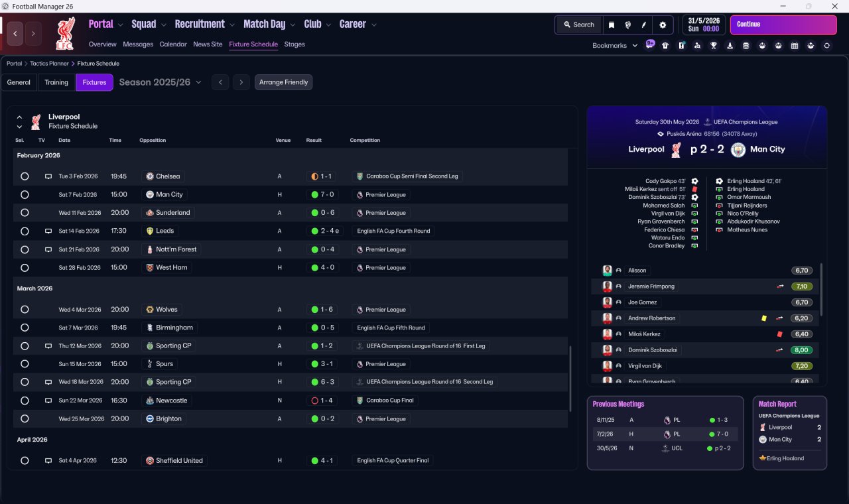Click the TV icon on the Sheffield United row

[48, 460]
